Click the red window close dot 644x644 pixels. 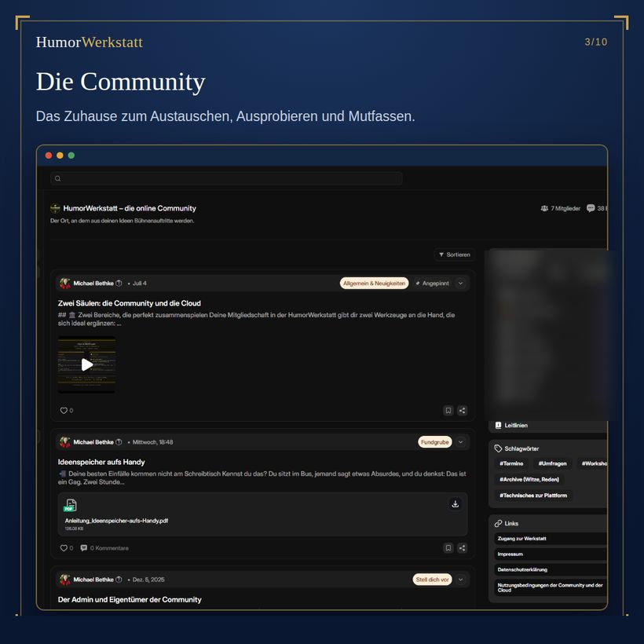pos(49,156)
